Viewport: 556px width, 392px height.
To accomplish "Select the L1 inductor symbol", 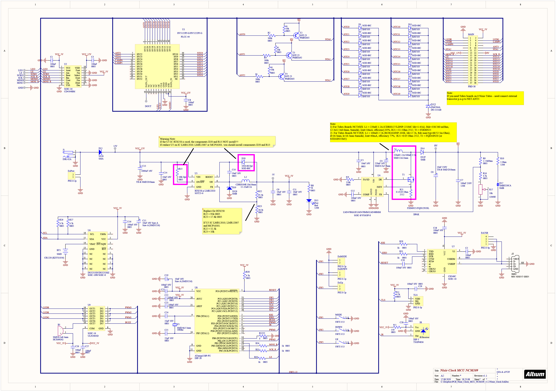I will (x=398, y=151).
